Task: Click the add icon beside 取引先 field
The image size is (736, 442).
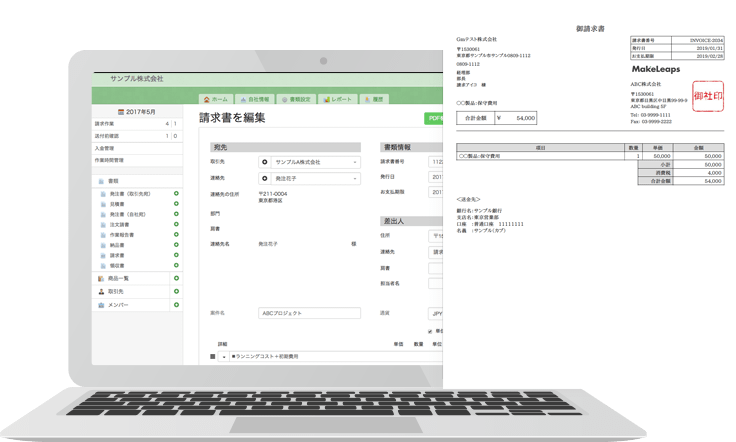Action: (x=265, y=161)
